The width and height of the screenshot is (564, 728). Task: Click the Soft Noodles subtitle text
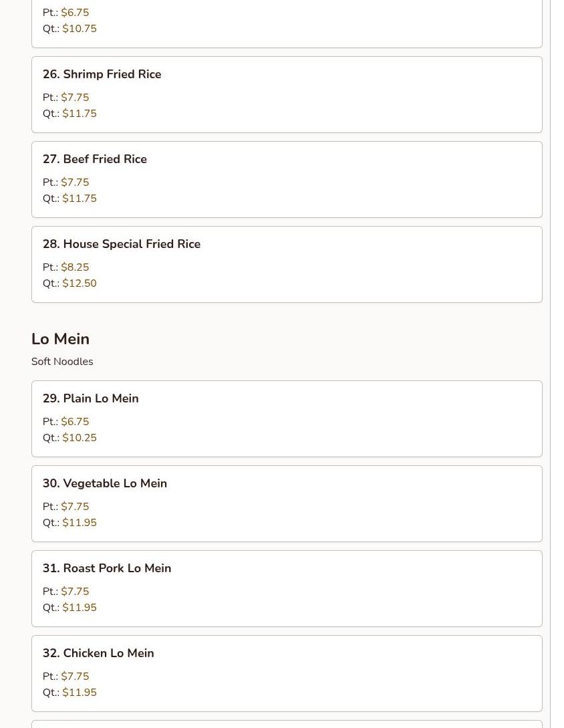[62, 362]
